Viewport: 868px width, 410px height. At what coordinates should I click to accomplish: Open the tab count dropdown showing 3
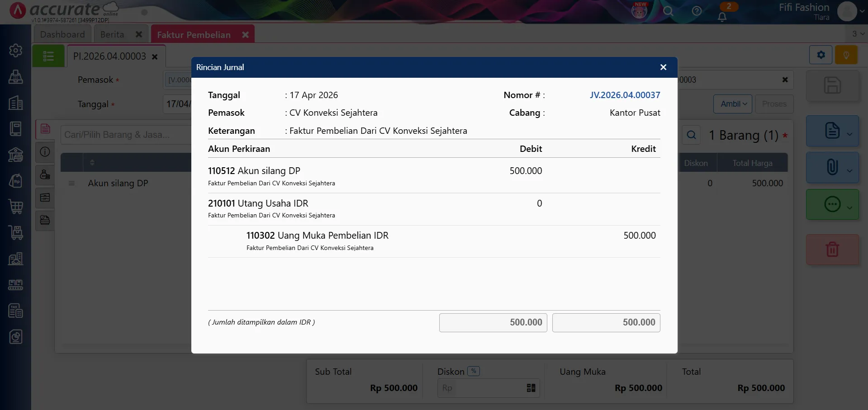(858, 34)
